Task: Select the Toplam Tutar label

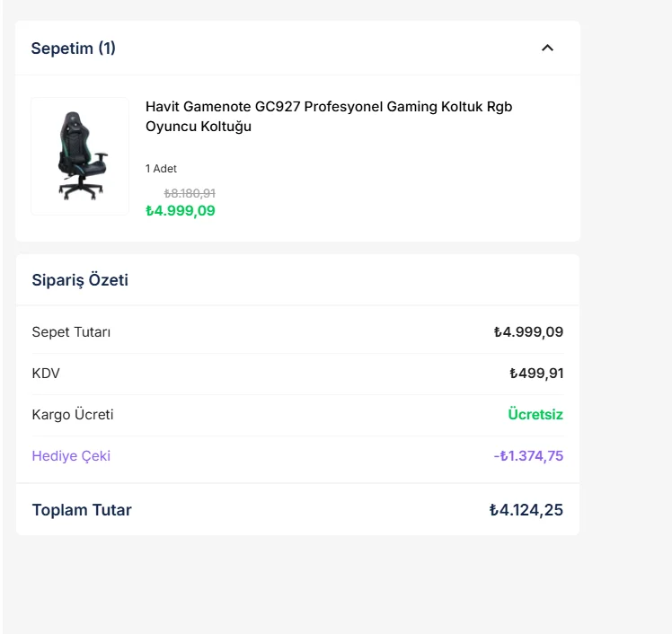Action: pyautogui.click(x=82, y=510)
